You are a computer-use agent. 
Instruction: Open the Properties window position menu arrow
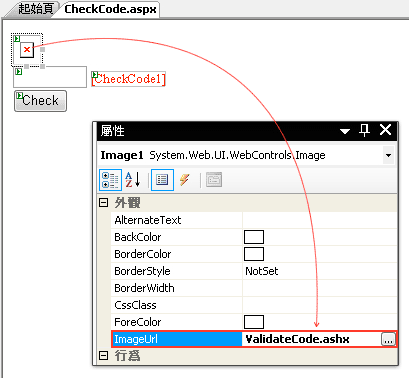(x=345, y=131)
